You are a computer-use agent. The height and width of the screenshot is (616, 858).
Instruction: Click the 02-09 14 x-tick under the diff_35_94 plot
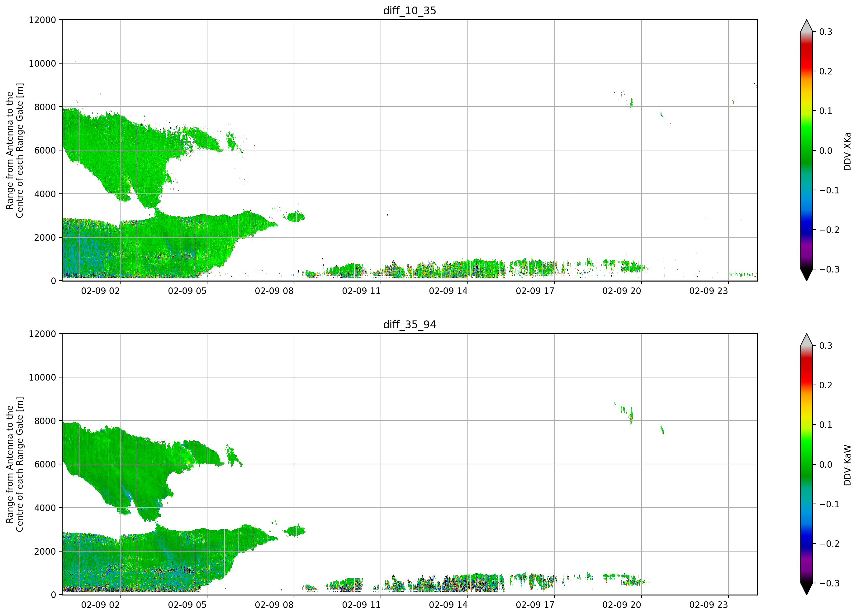click(x=448, y=605)
